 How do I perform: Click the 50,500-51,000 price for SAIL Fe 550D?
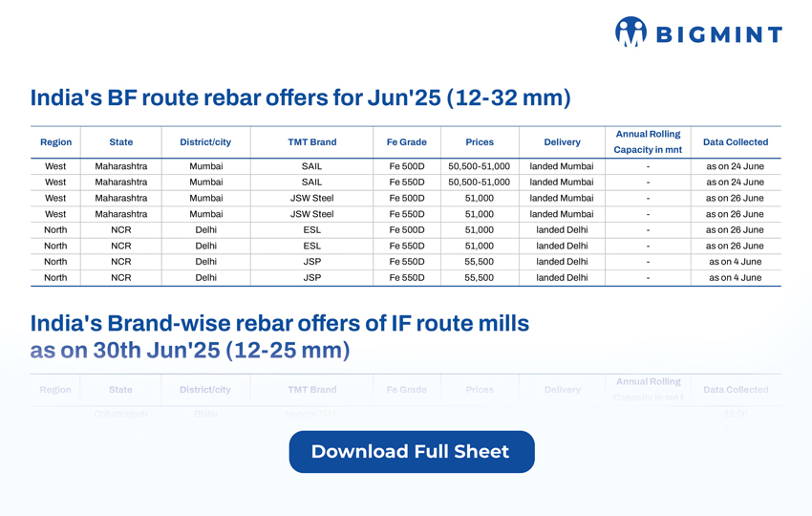click(x=479, y=183)
